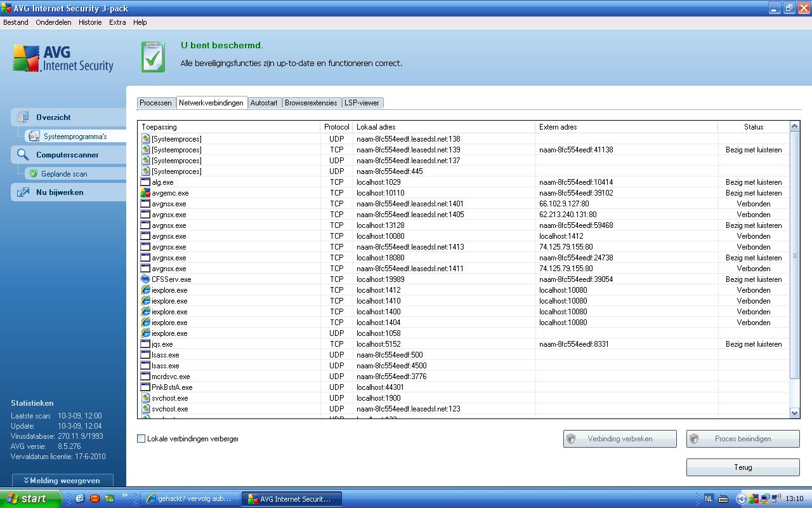Click the svchost.exe icon on the localhost:1900 row
Screen dimensions: 812x508
click(x=145, y=398)
